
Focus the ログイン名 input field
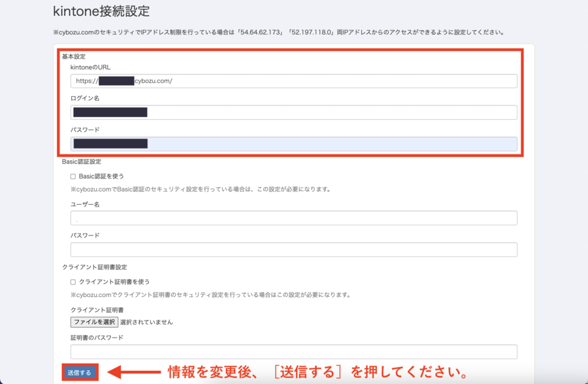pyautogui.click(x=293, y=113)
